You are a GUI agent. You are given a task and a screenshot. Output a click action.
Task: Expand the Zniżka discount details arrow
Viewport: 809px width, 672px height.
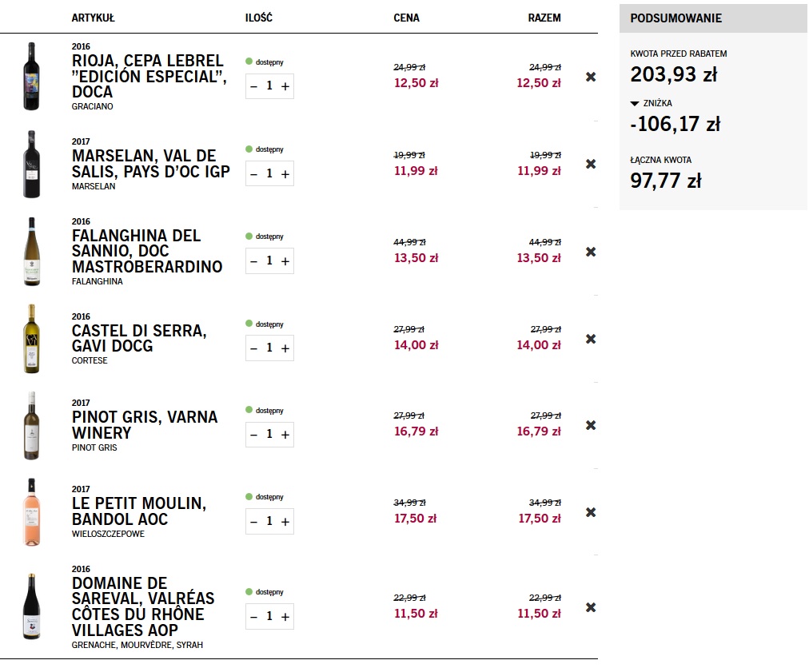[x=635, y=104]
